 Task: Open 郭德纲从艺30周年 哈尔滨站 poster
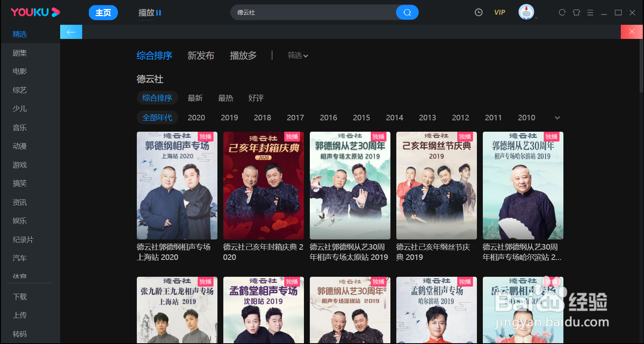pyautogui.click(x=523, y=186)
